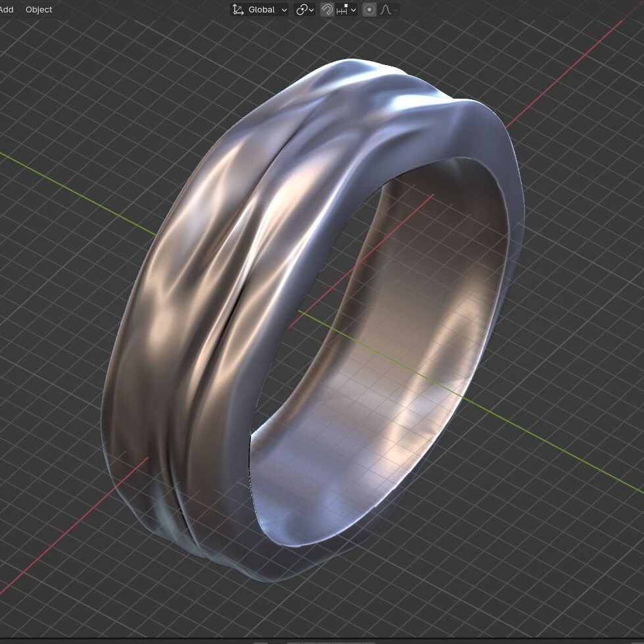Screen dimensions: 644x644
Task: Toggle proportional editing
Action: coord(369,9)
